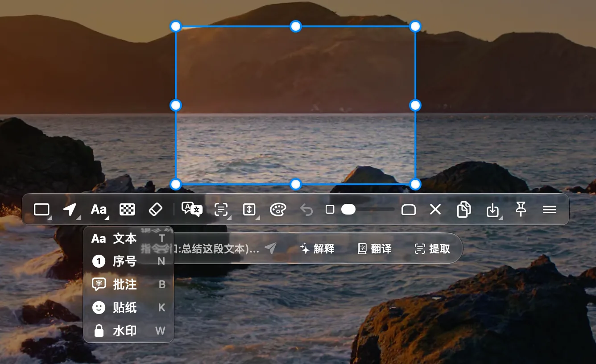596x364 pixels.
Task: Click the 解释 explain button
Action: (x=317, y=248)
